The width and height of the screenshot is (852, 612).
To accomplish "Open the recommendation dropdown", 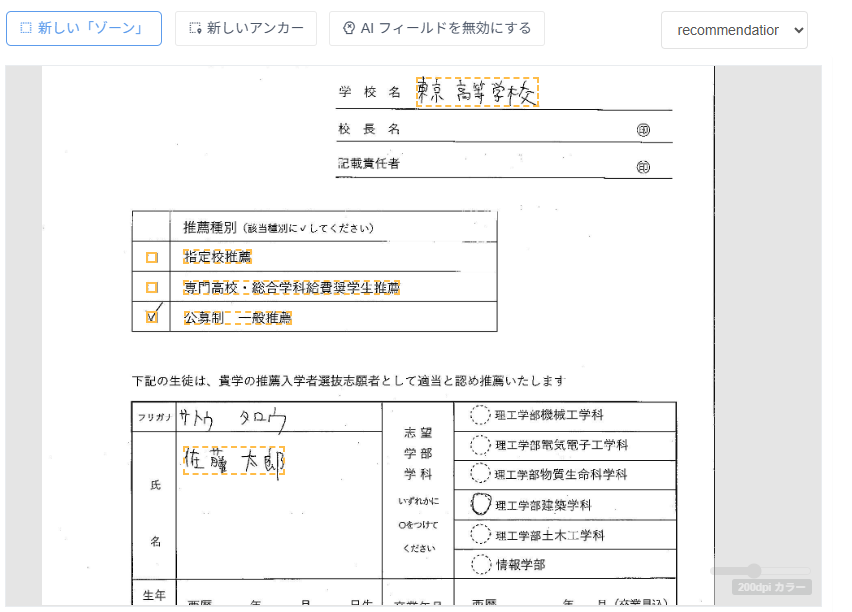I will (x=734, y=30).
